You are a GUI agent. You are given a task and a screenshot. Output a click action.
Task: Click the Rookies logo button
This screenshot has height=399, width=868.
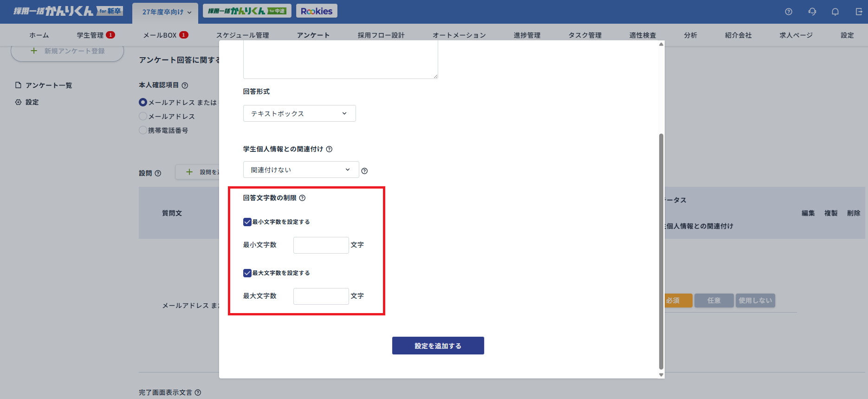317,11
